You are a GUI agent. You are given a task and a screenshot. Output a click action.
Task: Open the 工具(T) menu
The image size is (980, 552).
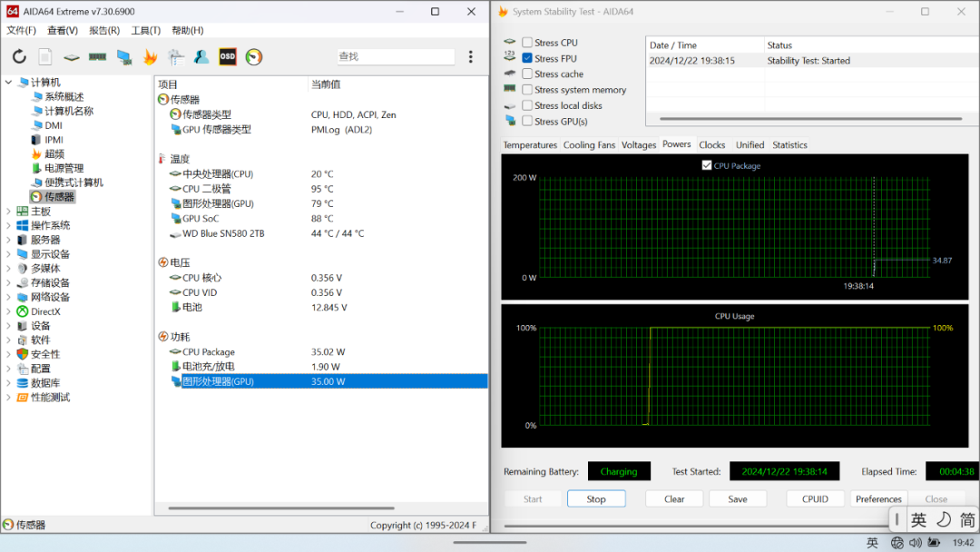[145, 31]
